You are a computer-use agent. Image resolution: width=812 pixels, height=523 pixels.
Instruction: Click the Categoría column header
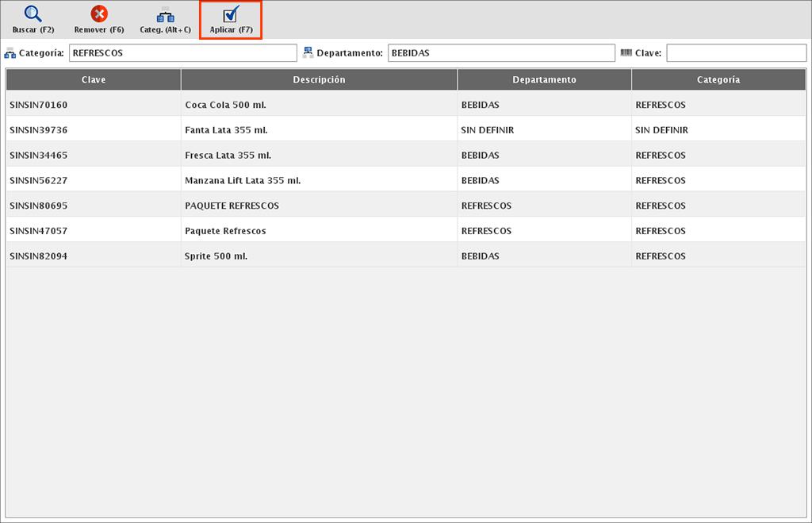point(718,80)
